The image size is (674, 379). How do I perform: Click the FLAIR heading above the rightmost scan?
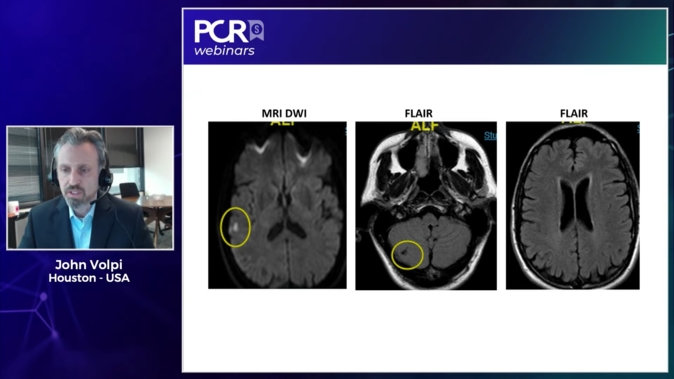click(x=574, y=113)
